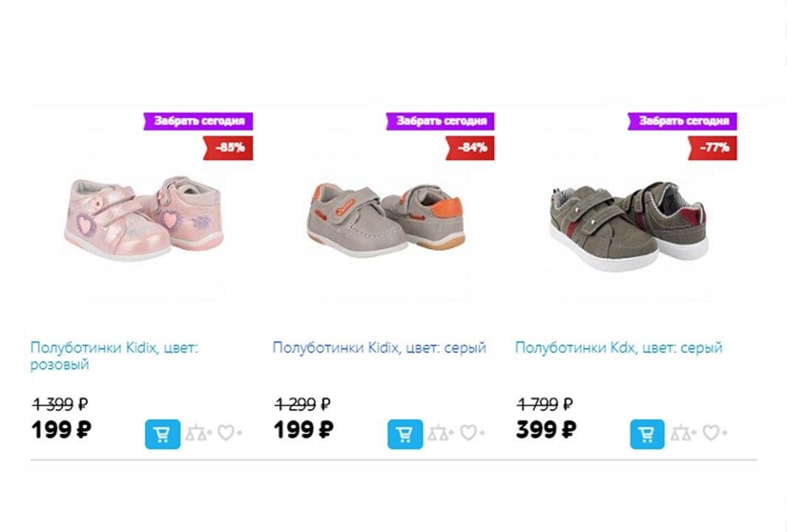This screenshot has height=532, width=787.
Task: Click the first "Забрать сегодня" label
Action: pyautogui.click(x=200, y=121)
